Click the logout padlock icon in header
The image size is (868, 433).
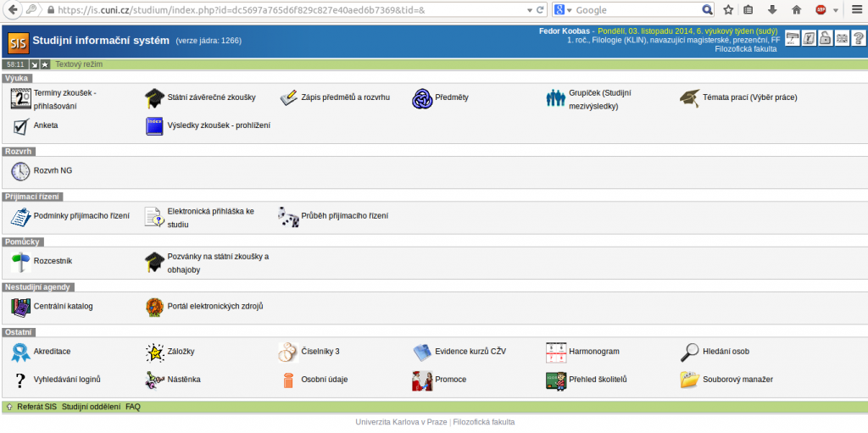click(x=825, y=38)
